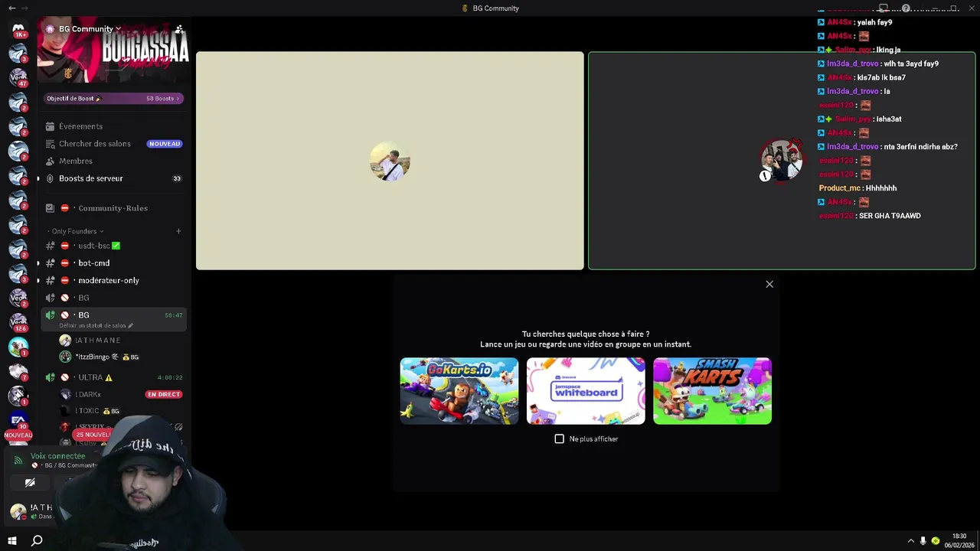Click the 25 NOUVELLES mentions pill
Viewport: 980px width, 551px height.
tap(93, 435)
